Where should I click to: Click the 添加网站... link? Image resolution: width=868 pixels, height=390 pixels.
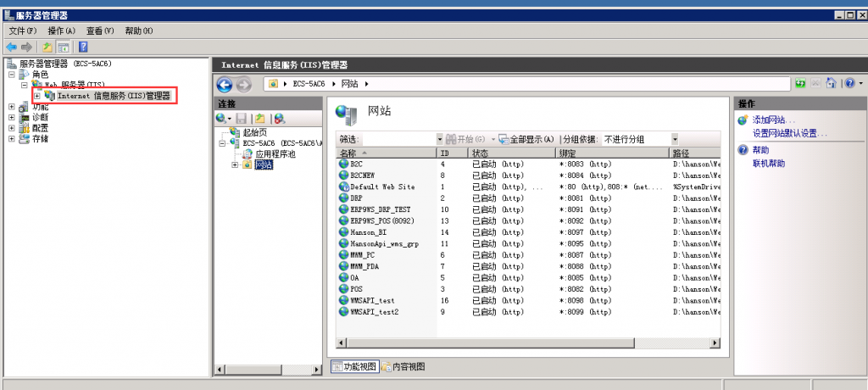773,120
